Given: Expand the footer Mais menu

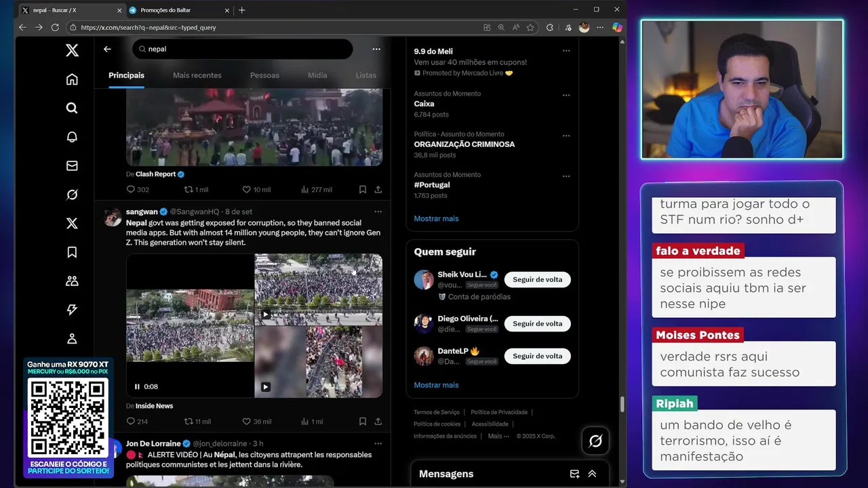Looking at the screenshot, I should coord(498,436).
